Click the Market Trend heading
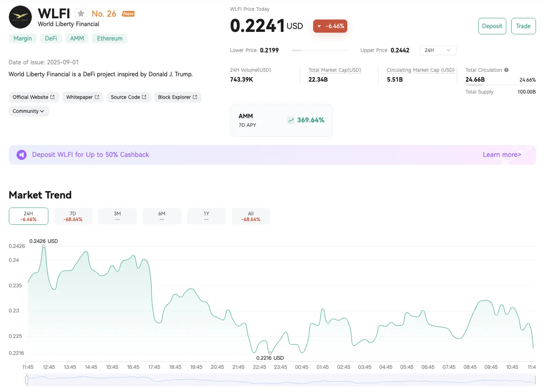This screenshot has height=392, width=544. click(40, 195)
